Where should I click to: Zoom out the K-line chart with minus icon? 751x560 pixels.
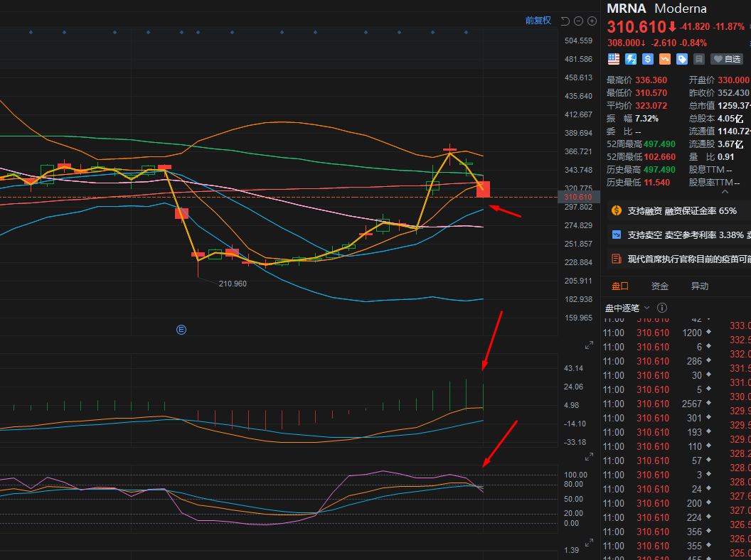coord(578,21)
